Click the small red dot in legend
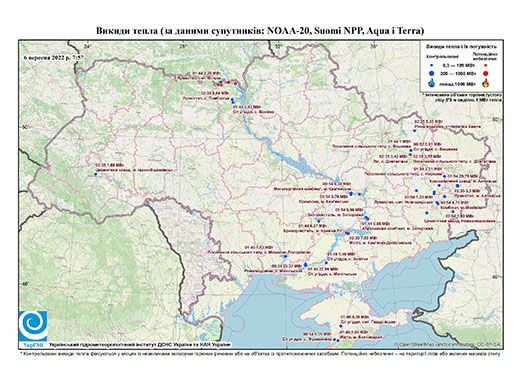Viewport: 520px width, 368px height. (486, 65)
